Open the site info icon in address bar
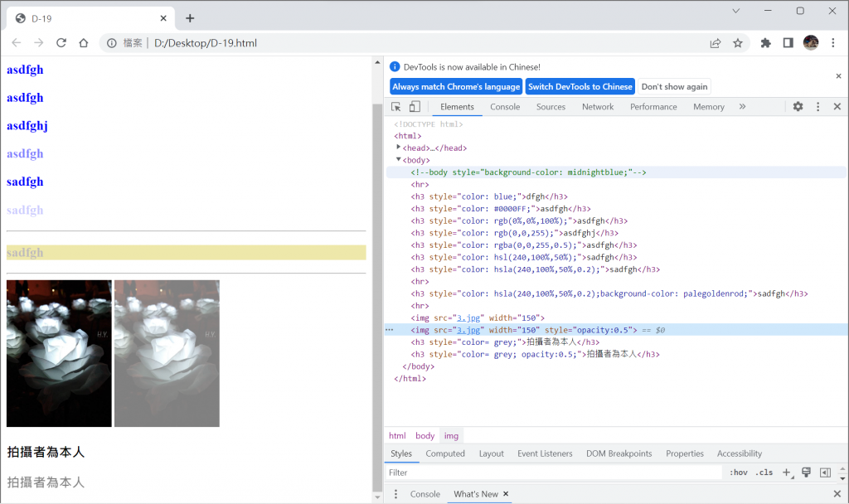Screen dimensions: 849x504 pyautogui.click(x=112, y=43)
